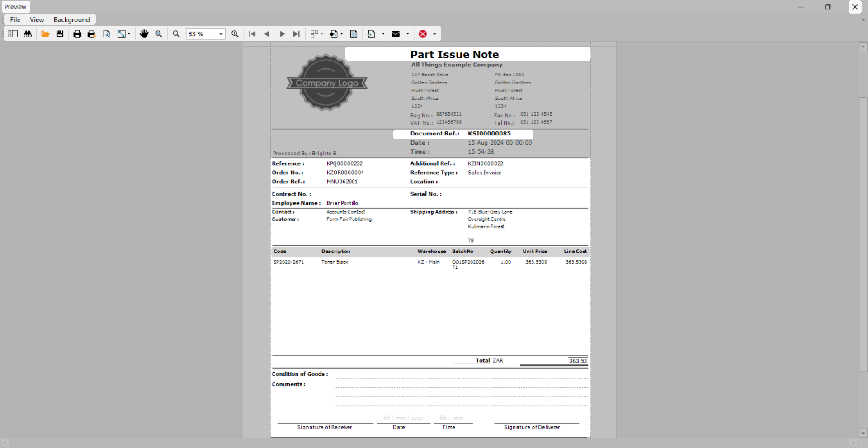Go to the previous page
This screenshot has height=448, width=868.
267,34
